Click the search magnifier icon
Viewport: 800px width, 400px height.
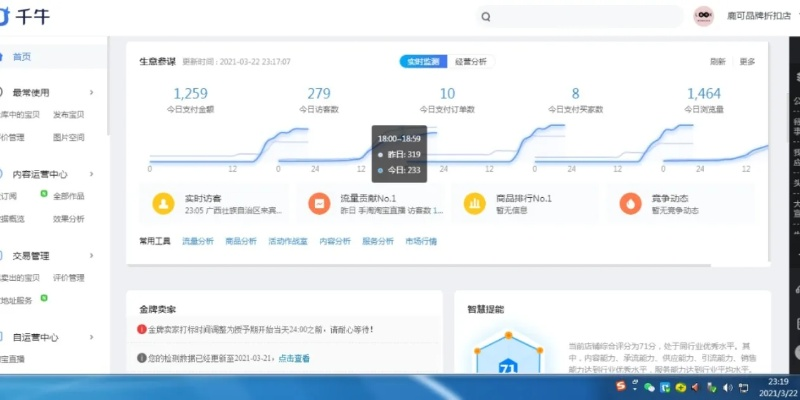point(486,17)
